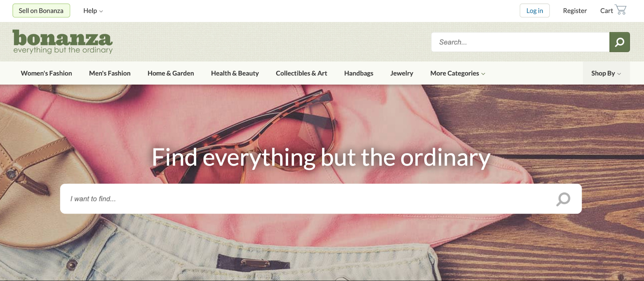
Task: Go to Men's Fashion category
Action: click(x=110, y=73)
